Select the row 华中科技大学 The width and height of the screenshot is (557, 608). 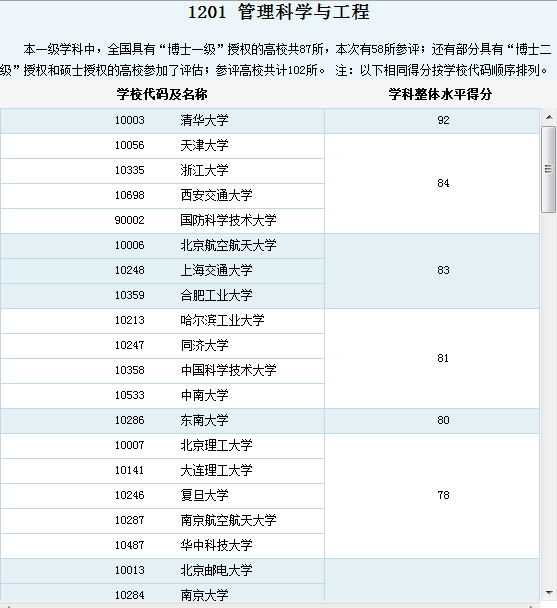coord(162,546)
